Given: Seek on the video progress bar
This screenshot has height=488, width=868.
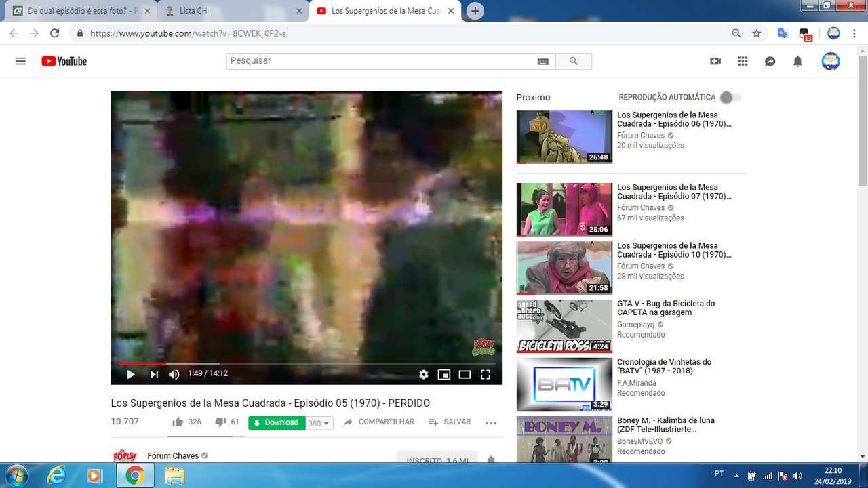Looking at the screenshot, I should click(307, 364).
